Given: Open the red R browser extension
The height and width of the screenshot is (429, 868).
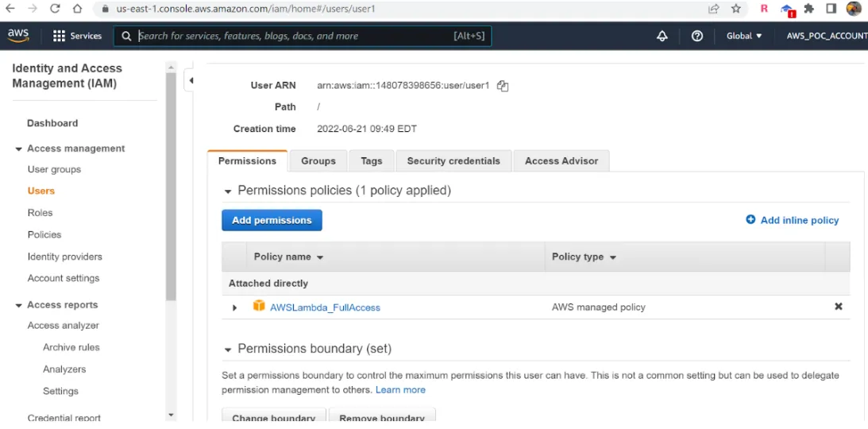Looking at the screenshot, I should click(x=764, y=8).
